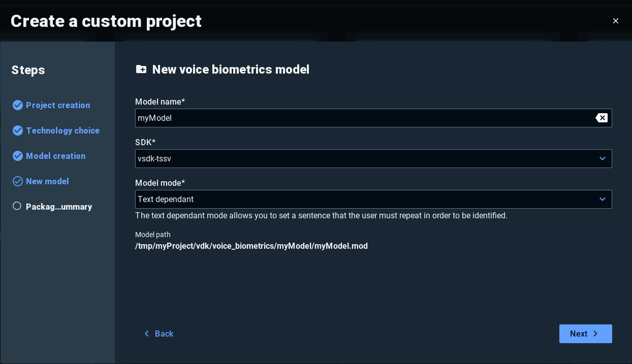632x364 pixels.
Task: Click the clear icon in Model name field
Action: pyautogui.click(x=602, y=118)
